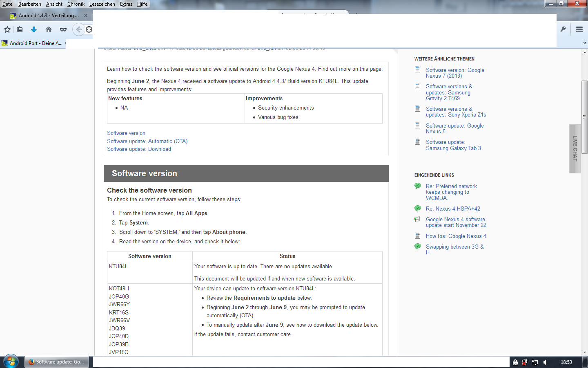The image size is (588, 368).
Task: Go to the home page
Action: [49, 29]
